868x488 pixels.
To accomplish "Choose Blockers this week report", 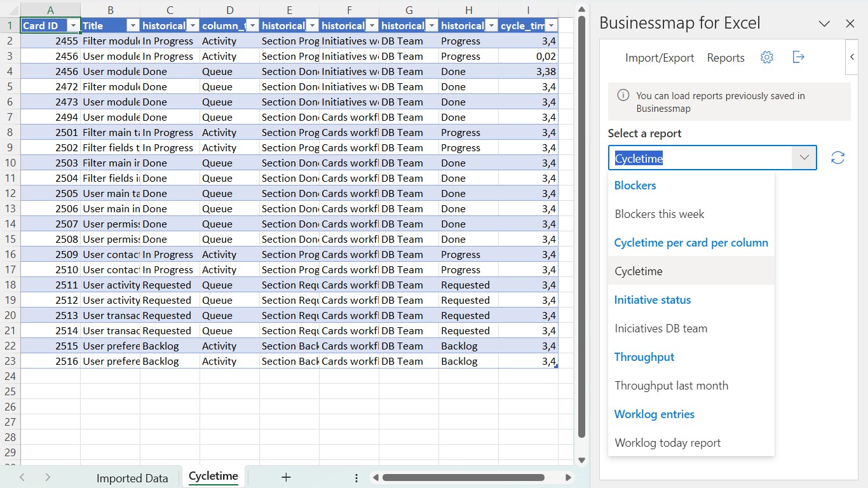I will 691,214.
